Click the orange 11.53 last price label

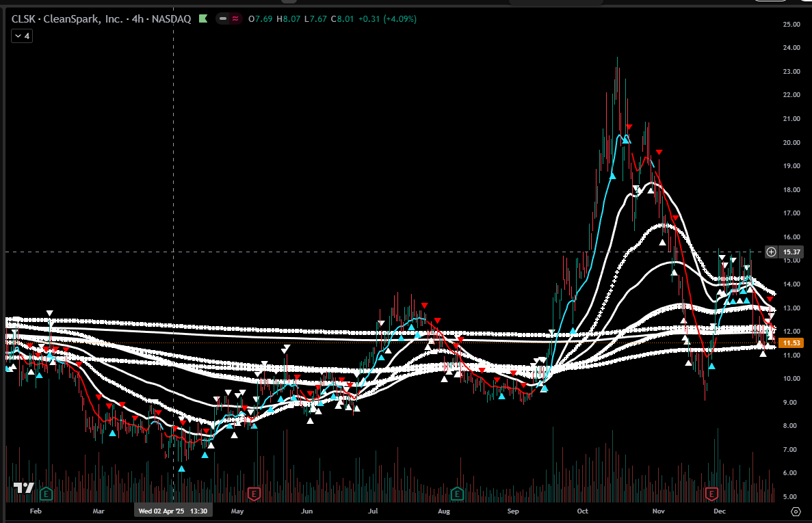coord(791,343)
